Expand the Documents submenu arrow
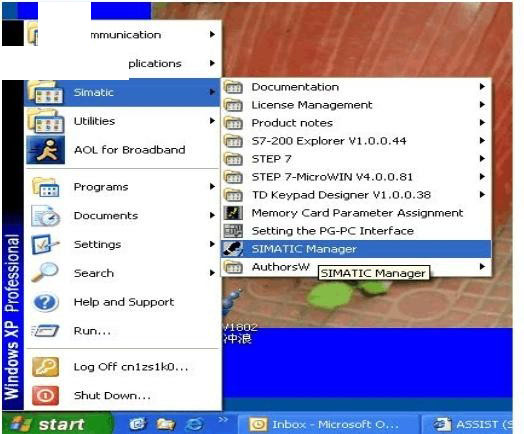The width and height of the screenshot is (524, 434). 212,215
